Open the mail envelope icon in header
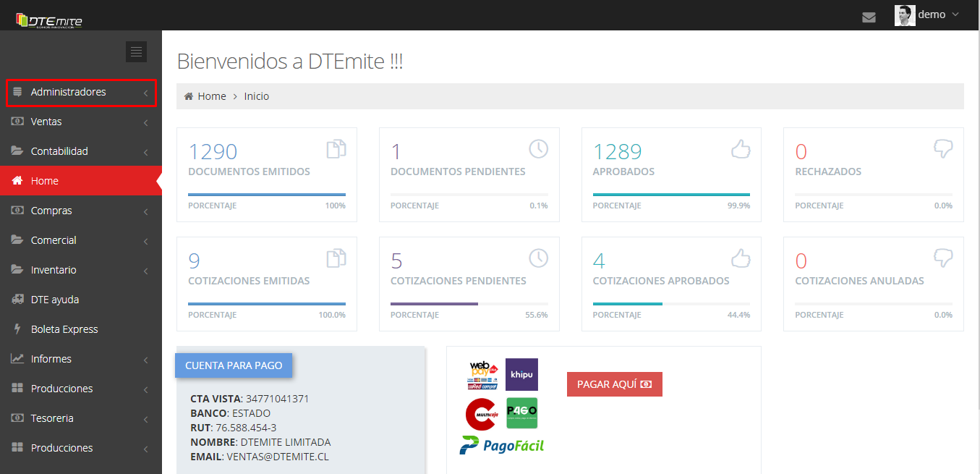 click(869, 17)
